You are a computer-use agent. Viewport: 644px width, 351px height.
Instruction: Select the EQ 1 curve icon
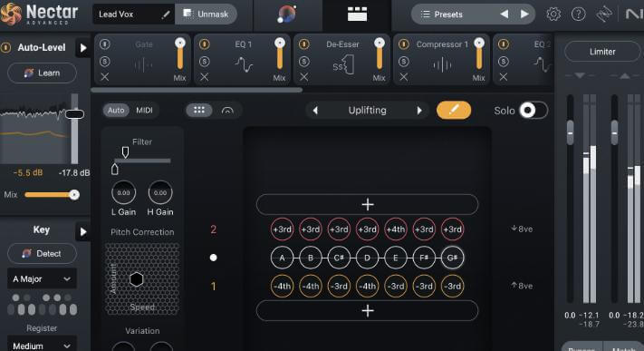[x=244, y=65]
